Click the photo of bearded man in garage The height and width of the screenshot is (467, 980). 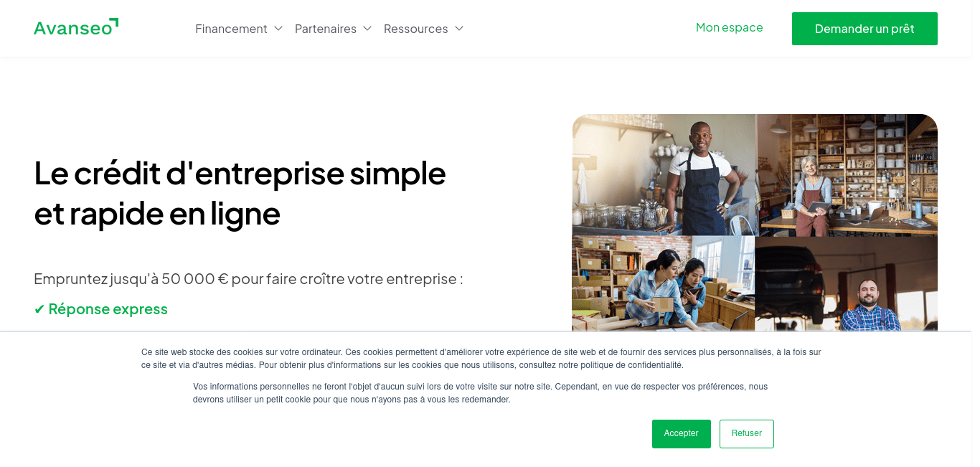[x=847, y=283]
